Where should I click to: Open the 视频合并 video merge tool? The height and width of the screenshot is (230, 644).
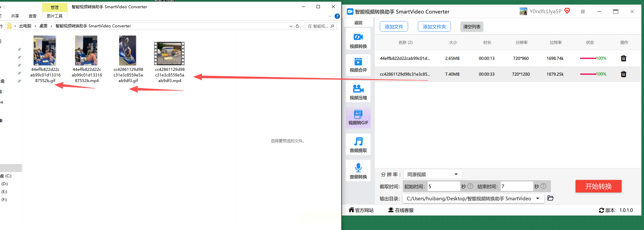tap(358, 65)
